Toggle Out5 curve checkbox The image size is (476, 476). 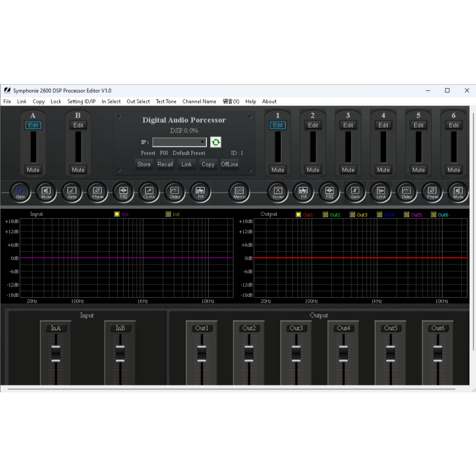[406, 215]
